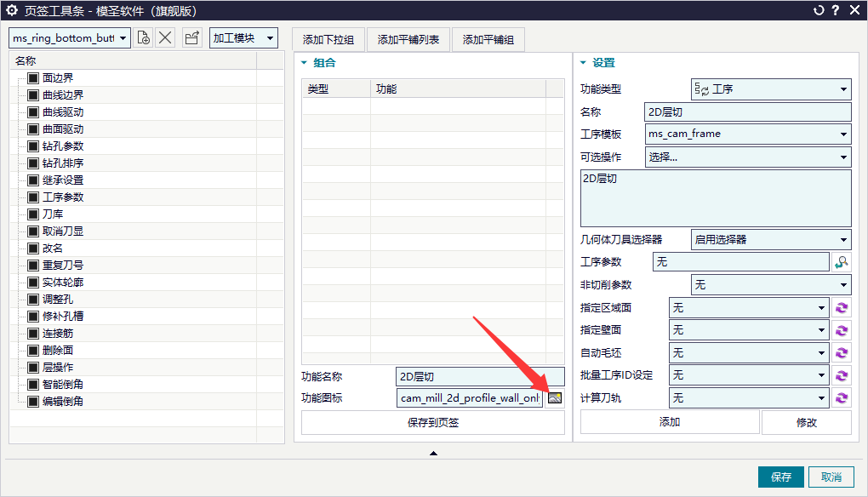This screenshot has height=497, width=868.
Task: Toggle the 曲面驱动 checkbox
Action: [x=33, y=129]
